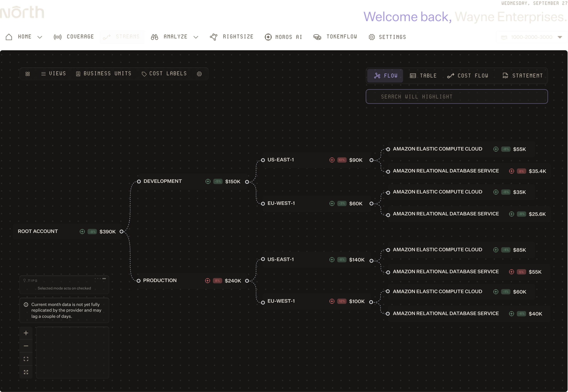This screenshot has width=568, height=392.
Task: Open the Rightsize page
Action: coord(232,37)
